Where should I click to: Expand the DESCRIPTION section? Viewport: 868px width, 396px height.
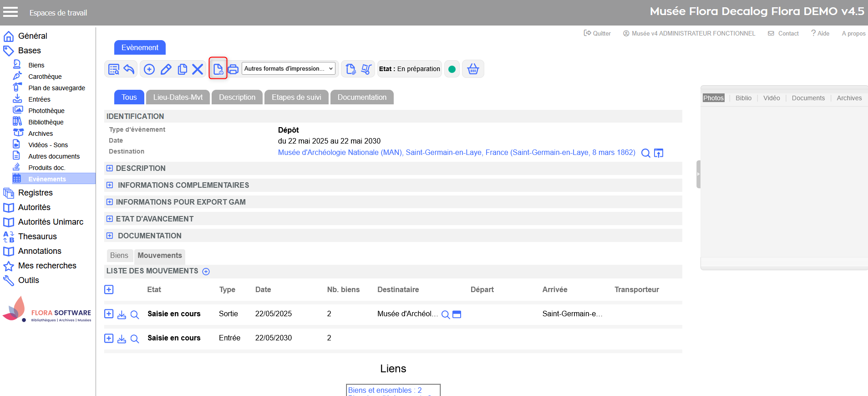pyautogui.click(x=110, y=168)
